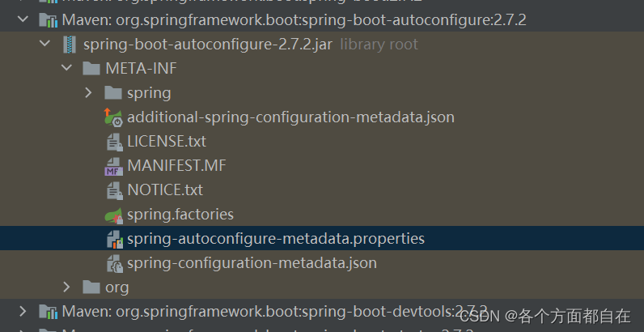The image size is (644, 332).
Task: Open the MANIFEST.MF file
Action: pyautogui.click(x=176, y=165)
